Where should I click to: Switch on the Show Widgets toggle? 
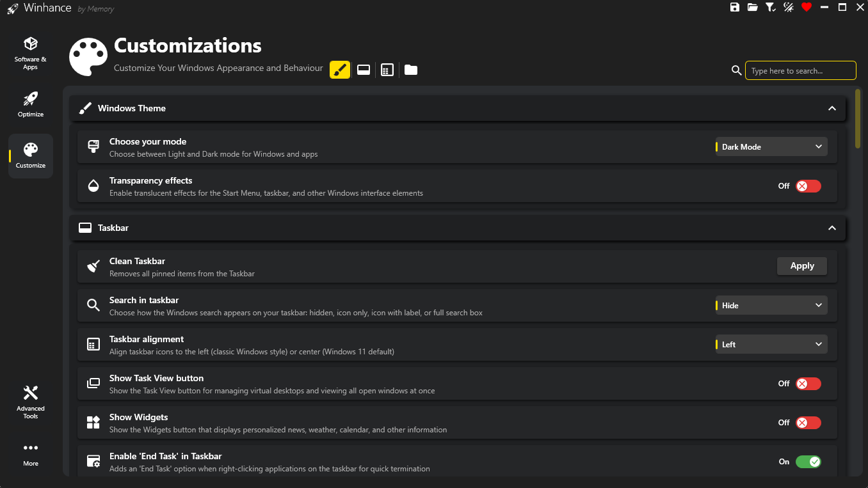coord(808,423)
